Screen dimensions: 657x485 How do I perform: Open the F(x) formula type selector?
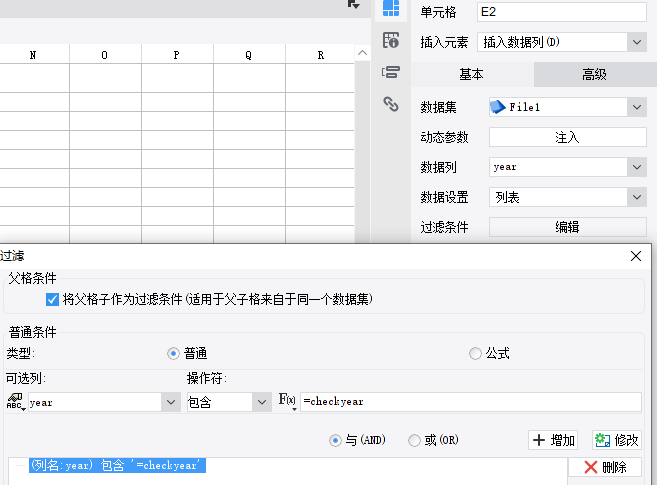point(288,401)
